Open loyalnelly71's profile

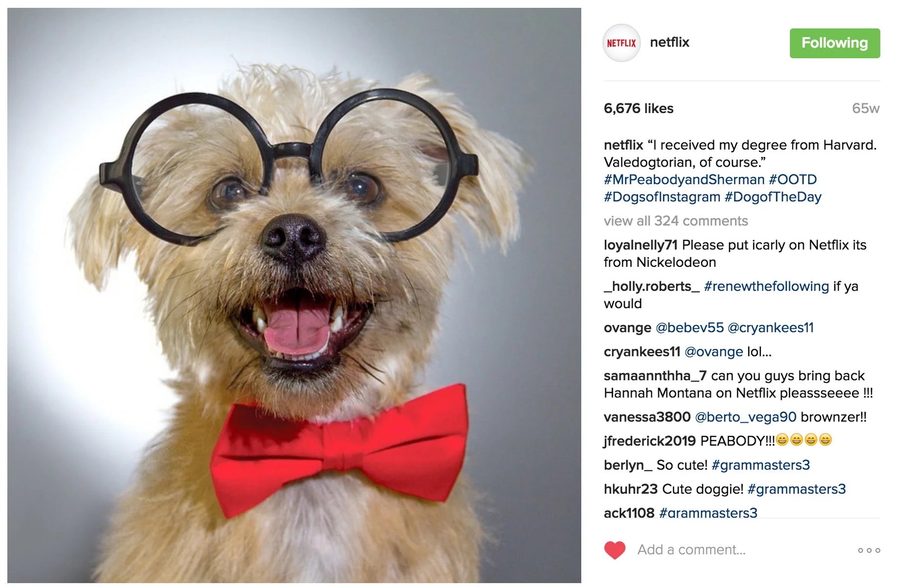point(640,245)
